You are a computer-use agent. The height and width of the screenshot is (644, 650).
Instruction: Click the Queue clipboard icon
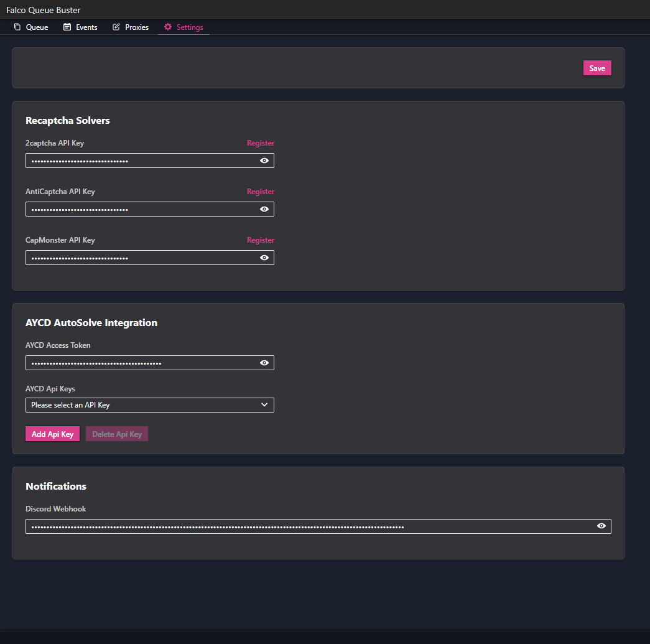(17, 27)
